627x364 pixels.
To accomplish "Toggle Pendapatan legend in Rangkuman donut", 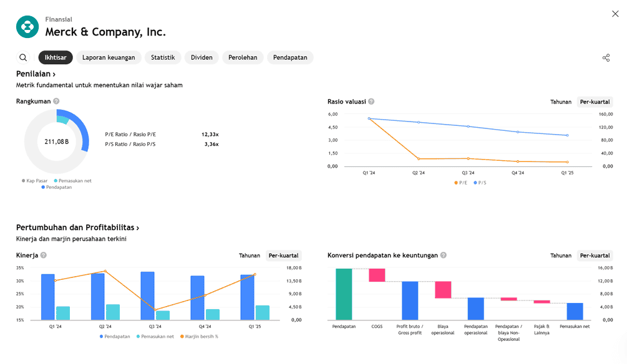I will point(56,187).
